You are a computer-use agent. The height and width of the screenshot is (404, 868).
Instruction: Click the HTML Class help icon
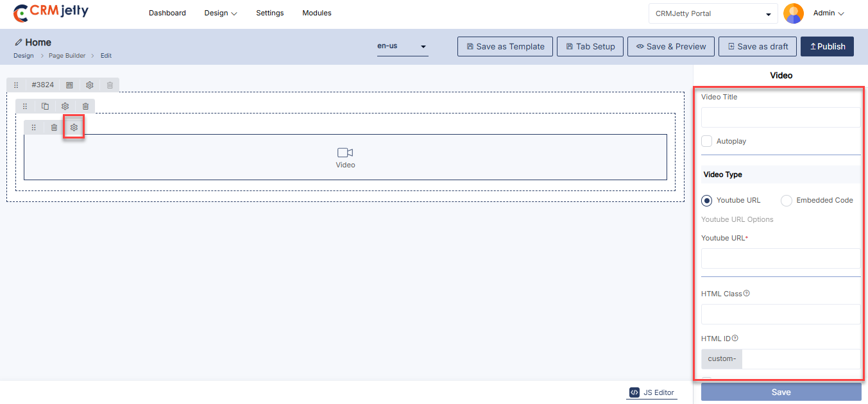747,294
